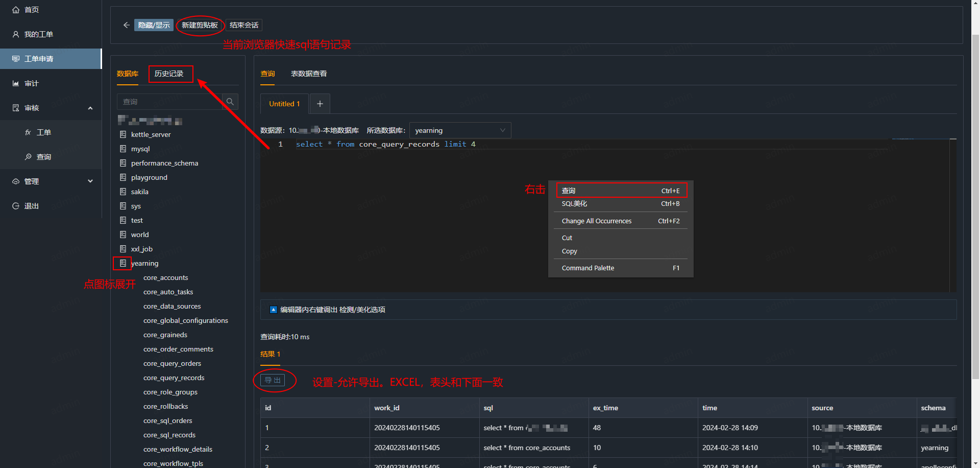Collapse the 审核 section chevron

90,108
